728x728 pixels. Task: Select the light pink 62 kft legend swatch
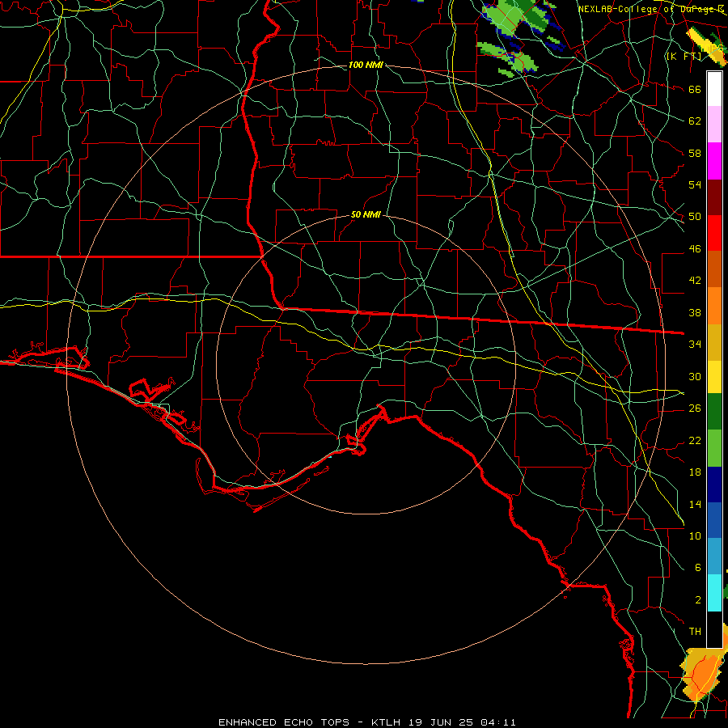click(x=714, y=125)
